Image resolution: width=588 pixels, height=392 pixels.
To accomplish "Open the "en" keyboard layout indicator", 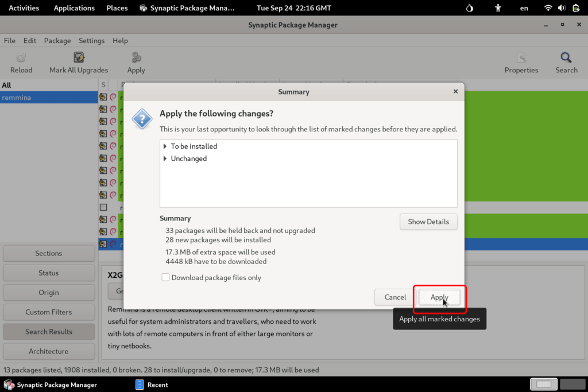I will coord(524,8).
